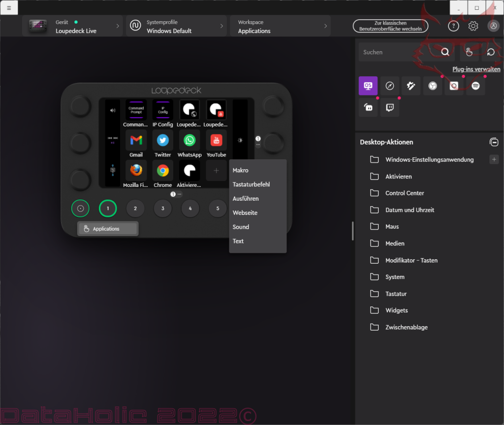The width and height of the screenshot is (504, 425).
Task: Expand the Control Center folder
Action: pyautogui.click(x=397, y=193)
